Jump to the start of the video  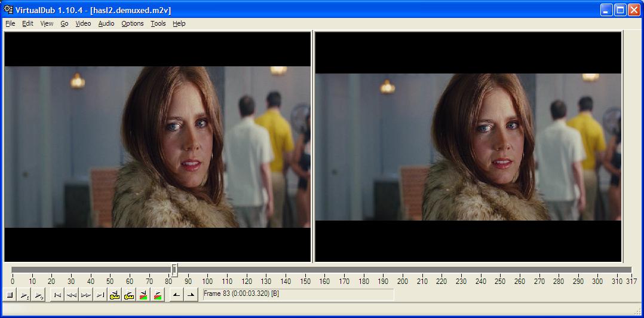point(57,295)
